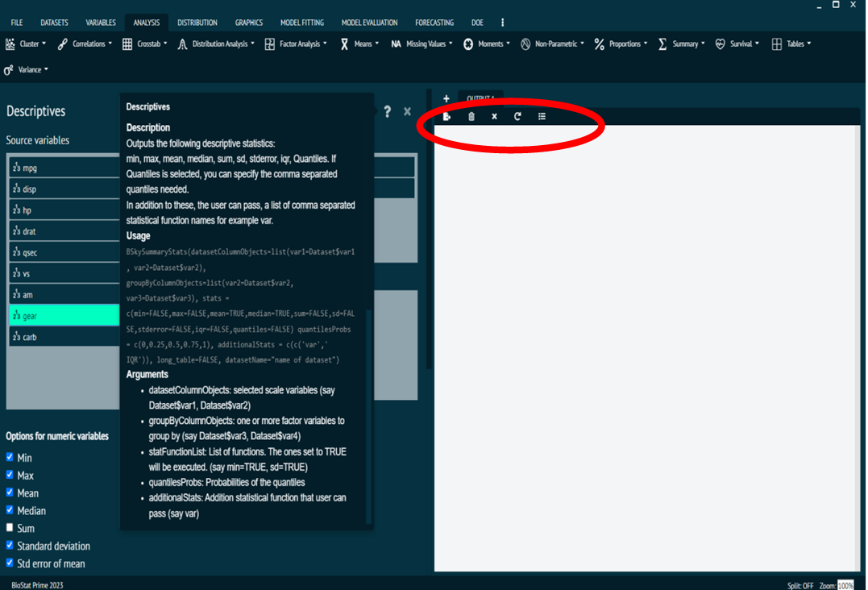
Task: Click the refresh icon in output toolbar
Action: 517,116
